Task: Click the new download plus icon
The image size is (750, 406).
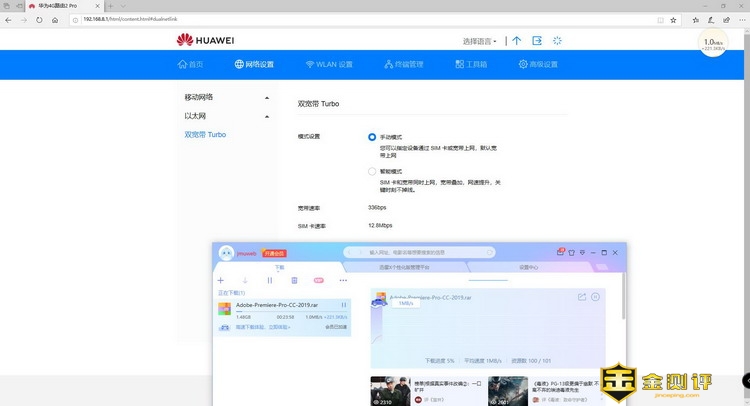Action: point(220,280)
